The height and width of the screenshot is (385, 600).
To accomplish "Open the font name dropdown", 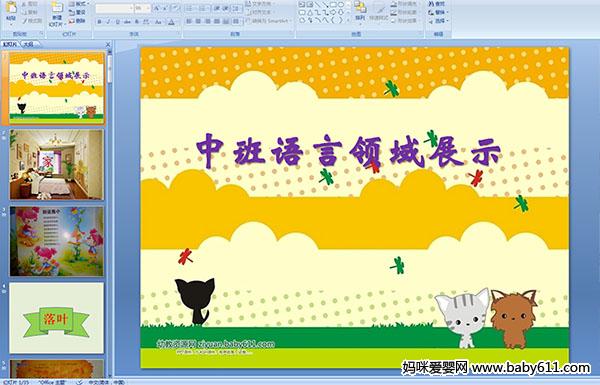I will (131, 8).
